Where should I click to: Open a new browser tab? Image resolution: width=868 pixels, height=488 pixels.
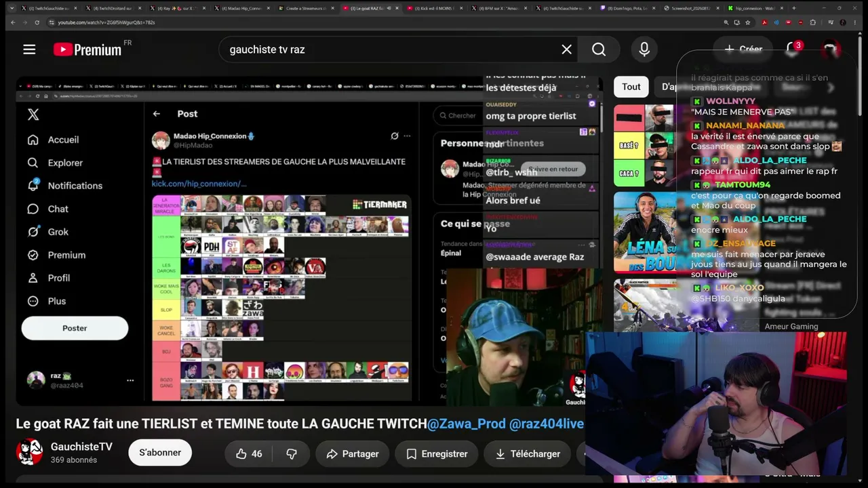point(793,8)
